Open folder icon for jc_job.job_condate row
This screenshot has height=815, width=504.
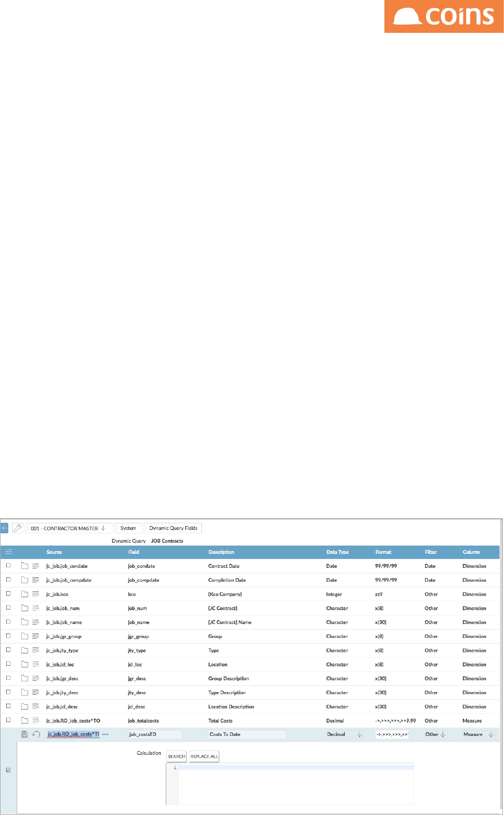(24, 566)
